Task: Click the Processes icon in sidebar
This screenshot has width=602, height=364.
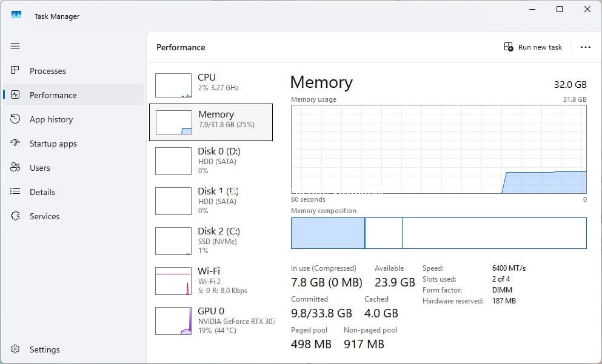Action: tap(16, 71)
